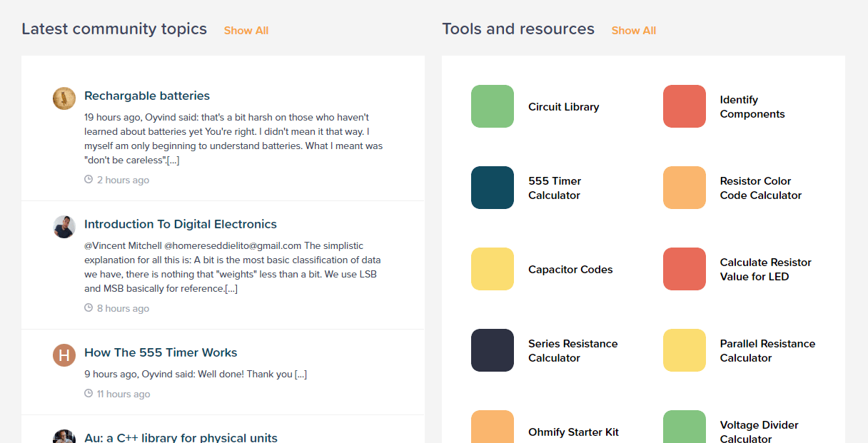Viewport: 868px width, 443px height.
Task: Expand the Rechargable batteries excerpt via [...]
Action: 173,160
